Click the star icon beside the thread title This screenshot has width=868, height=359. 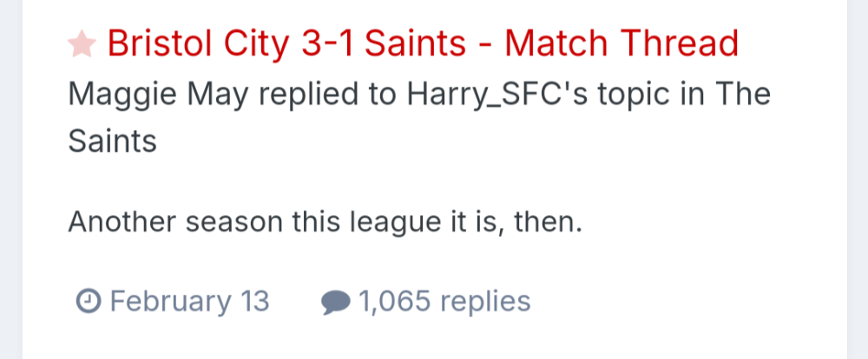(x=82, y=43)
